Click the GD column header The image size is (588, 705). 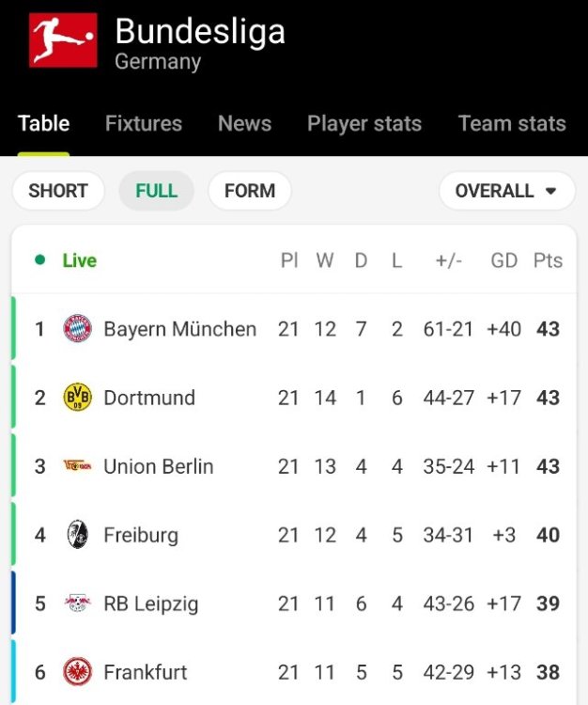(x=504, y=260)
